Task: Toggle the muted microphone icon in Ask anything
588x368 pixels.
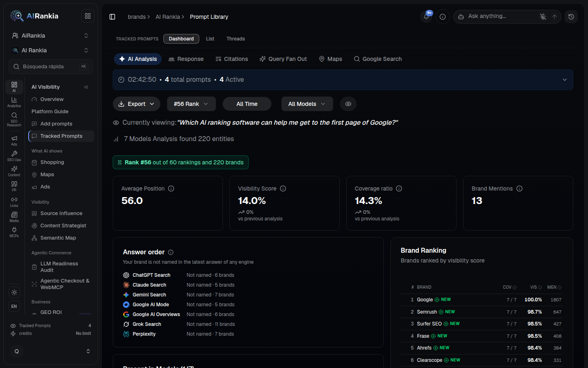Action: pos(543,17)
